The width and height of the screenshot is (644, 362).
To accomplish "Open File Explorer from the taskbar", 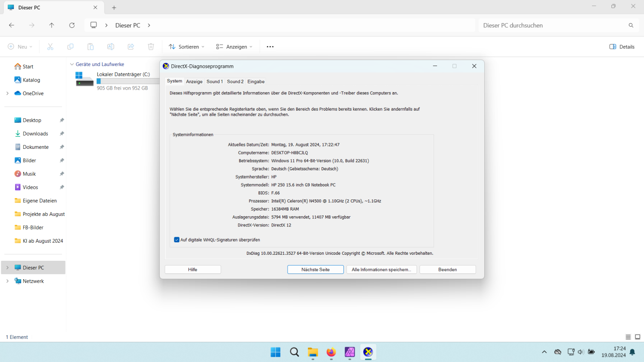I will point(313,352).
